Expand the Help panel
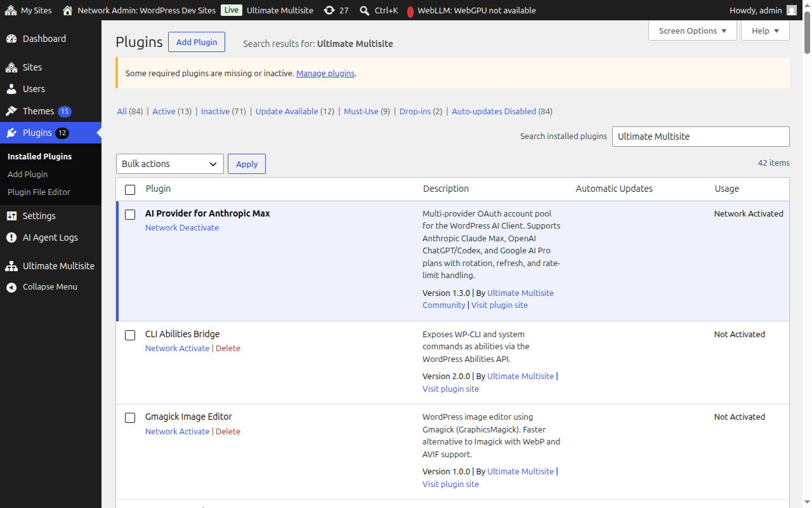 [765, 30]
